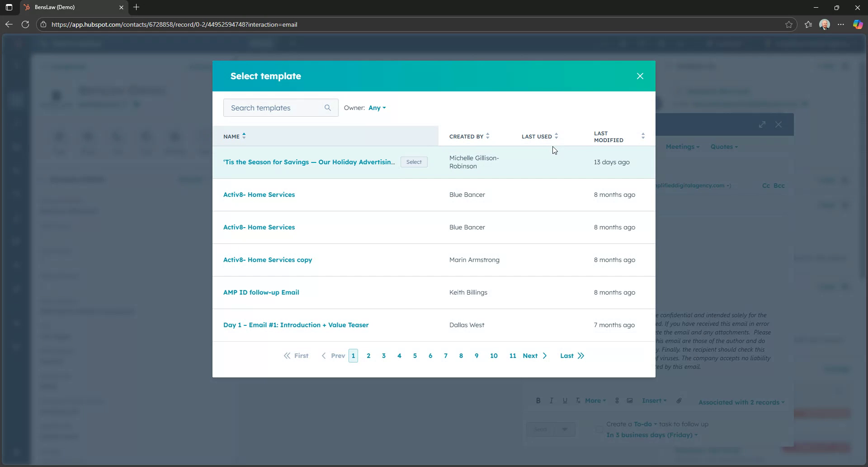Insert an image into the email
Screen dimensions: 868x467
(x=630, y=400)
